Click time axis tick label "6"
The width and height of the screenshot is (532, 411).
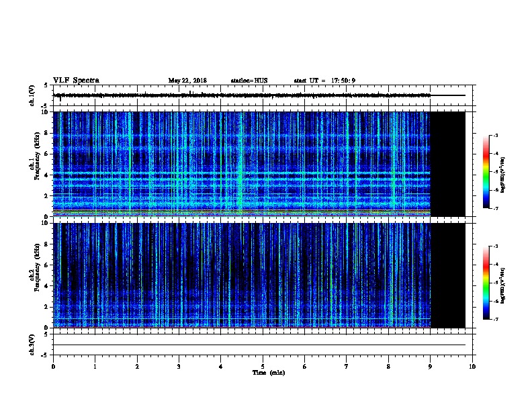point(304,367)
